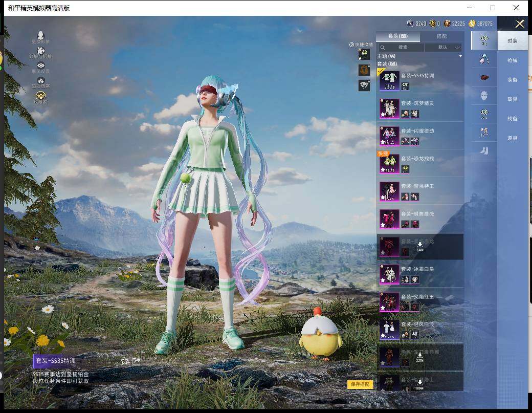Open the 分解与拆解 (dismantle) icon
Image resolution: width=532 pixels, height=413 pixels.
[41, 50]
